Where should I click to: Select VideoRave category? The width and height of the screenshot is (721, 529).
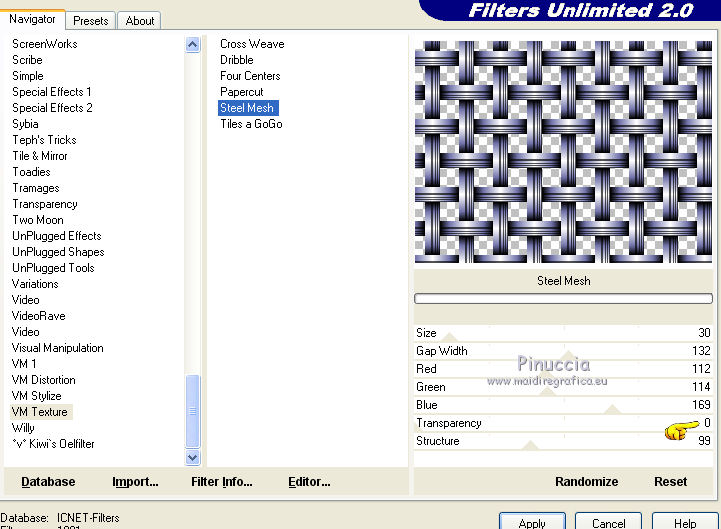pyautogui.click(x=39, y=316)
